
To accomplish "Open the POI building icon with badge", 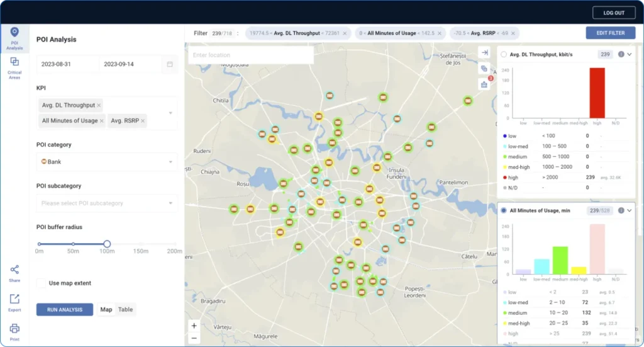I will click(x=484, y=84).
